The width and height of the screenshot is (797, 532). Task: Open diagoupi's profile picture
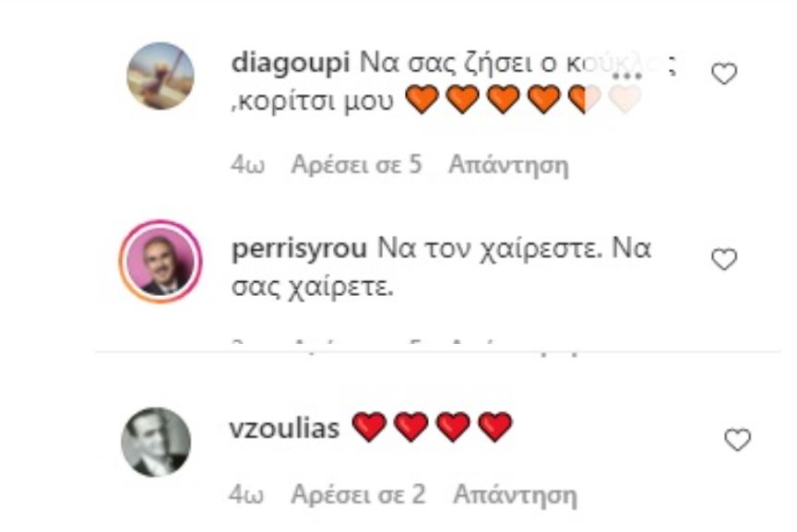[x=161, y=76]
